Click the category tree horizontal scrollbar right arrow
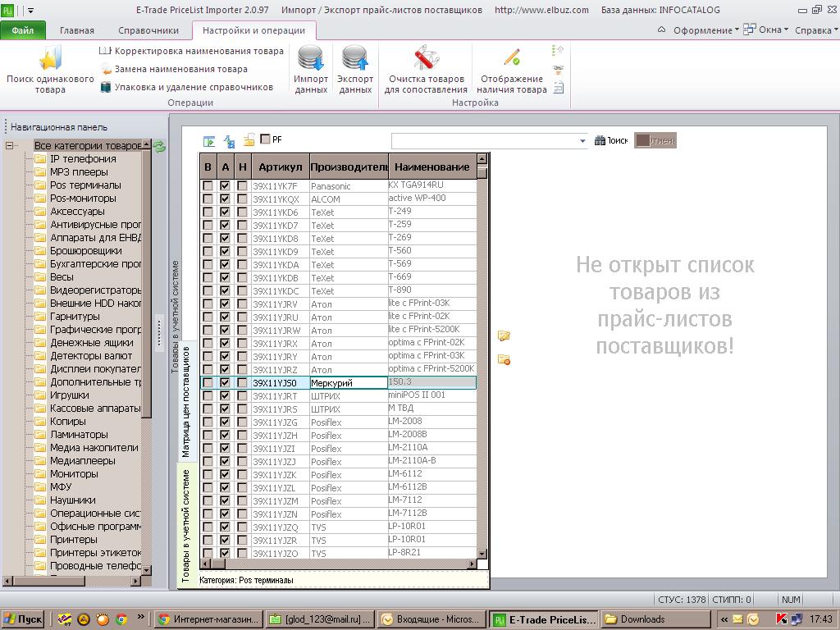This screenshot has height=630, width=840. coord(136,581)
